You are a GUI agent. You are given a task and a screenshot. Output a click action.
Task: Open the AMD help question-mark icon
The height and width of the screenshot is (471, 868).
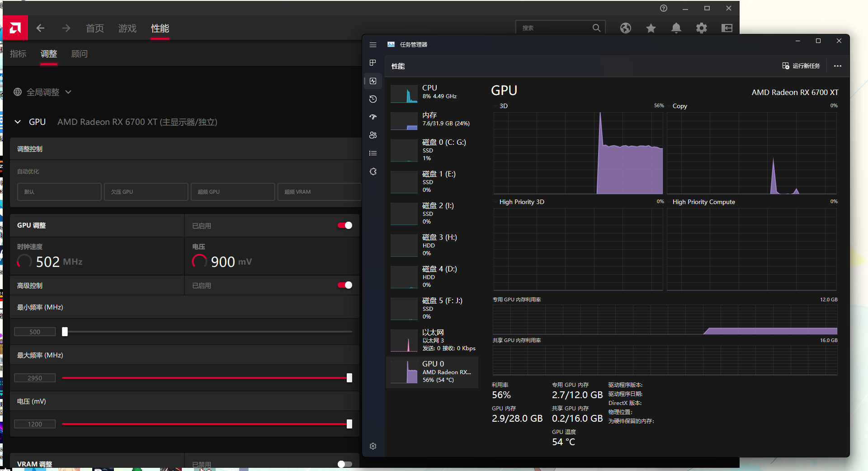664,8
